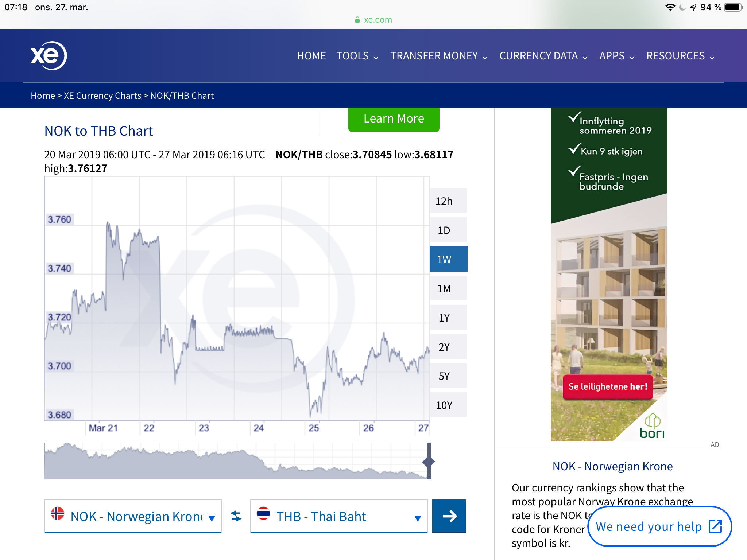Open XE Currency Charts breadcrumb link
This screenshot has width=747, height=560.
click(102, 96)
